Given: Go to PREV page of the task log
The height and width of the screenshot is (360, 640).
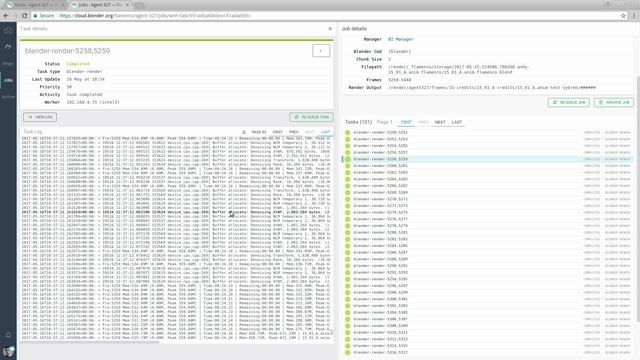Looking at the screenshot, I should [x=293, y=132].
